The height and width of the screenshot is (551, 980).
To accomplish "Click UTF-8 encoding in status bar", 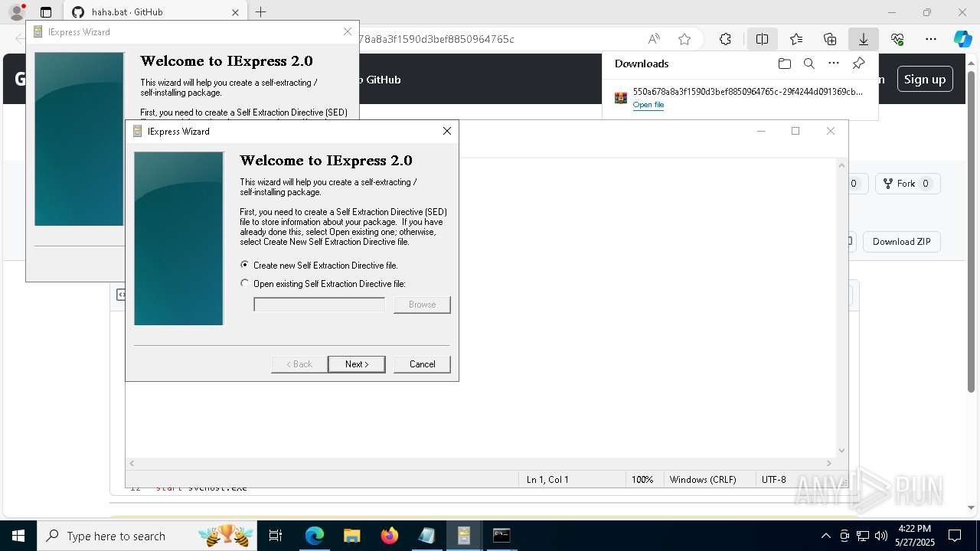I will pos(774,479).
